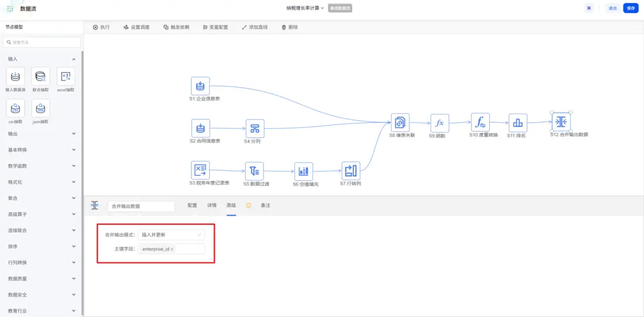Image resolution: width=644 pixels, height=317 pixels.
Task: Select the S9:函数 node on the canvas
Action: pos(439,123)
